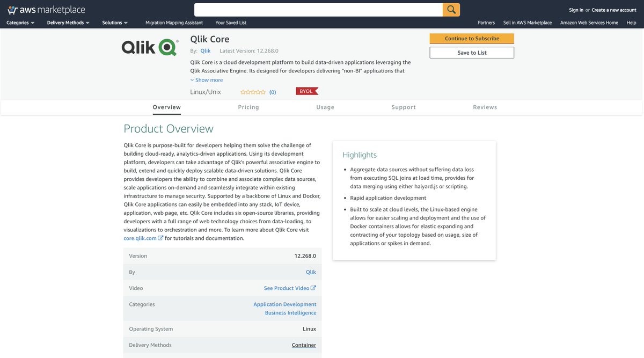Open the Help link
Screen dimensions: 644x358
632,23
